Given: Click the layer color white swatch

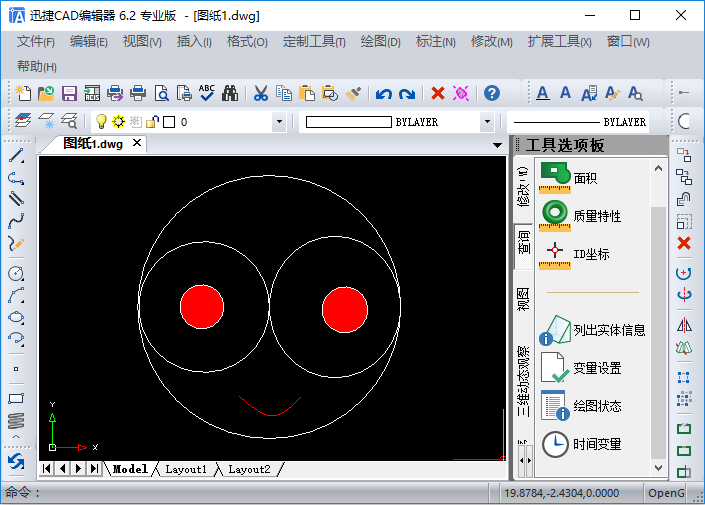Looking at the screenshot, I should click(169, 122).
